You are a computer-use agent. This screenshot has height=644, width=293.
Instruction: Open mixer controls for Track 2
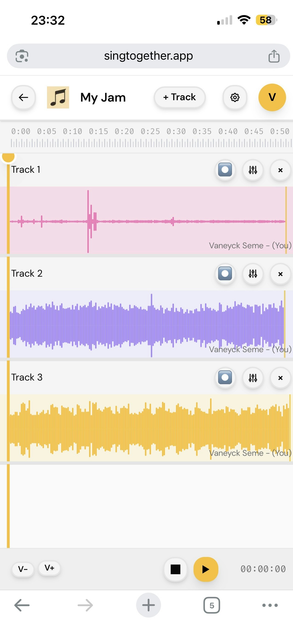pyautogui.click(x=252, y=274)
